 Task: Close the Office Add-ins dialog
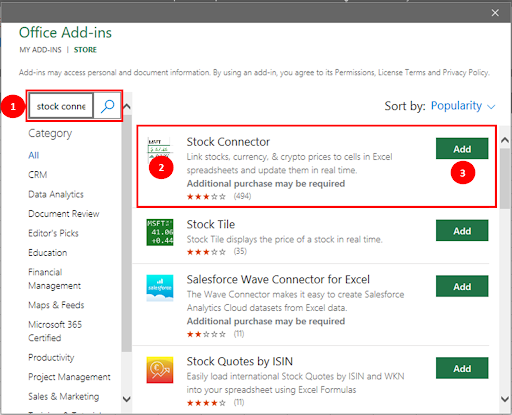(495, 13)
